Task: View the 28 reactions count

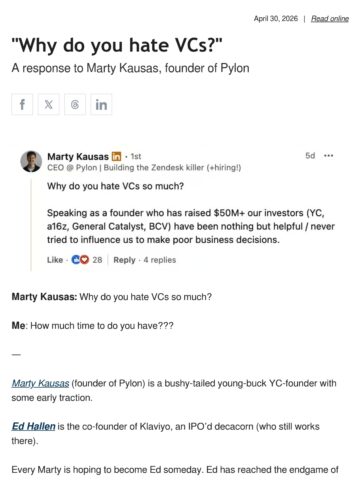Action: tap(97, 260)
